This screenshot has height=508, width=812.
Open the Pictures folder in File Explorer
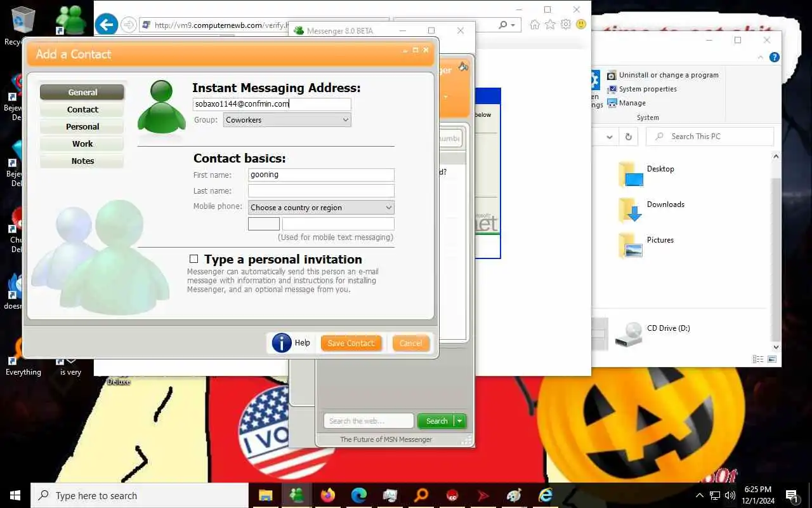click(x=647, y=244)
